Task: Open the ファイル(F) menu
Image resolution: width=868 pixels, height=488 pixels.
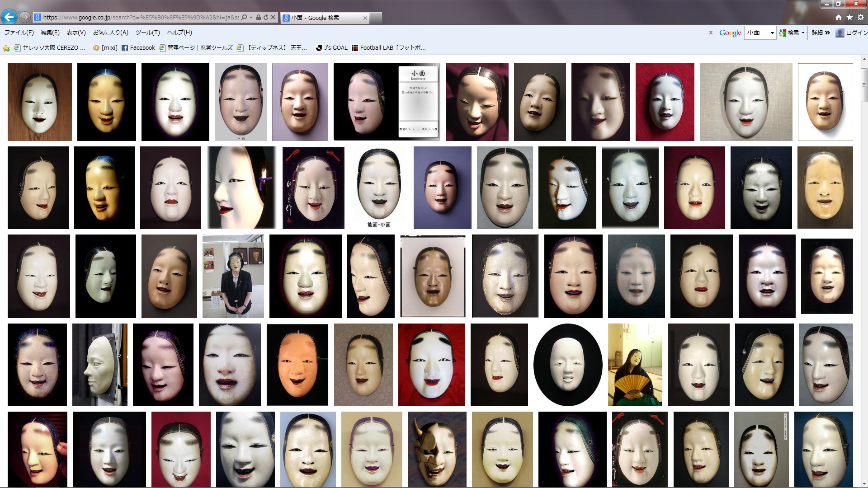Action: 19,33
